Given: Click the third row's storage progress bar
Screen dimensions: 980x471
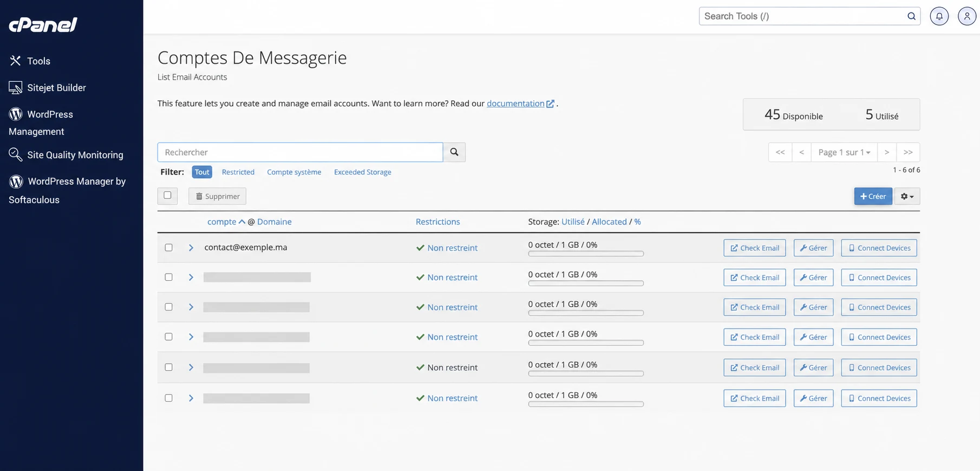Looking at the screenshot, I should pos(586,313).
